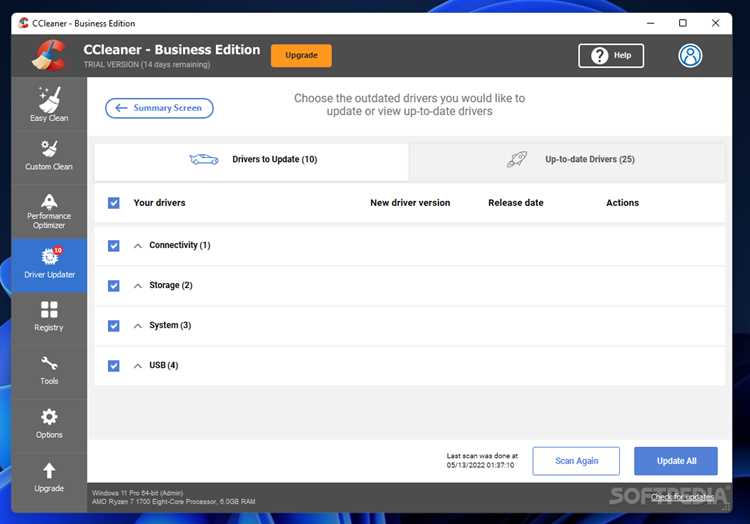Click the USB (4) category label
This screenshot has width=750, height=524.
164,365
